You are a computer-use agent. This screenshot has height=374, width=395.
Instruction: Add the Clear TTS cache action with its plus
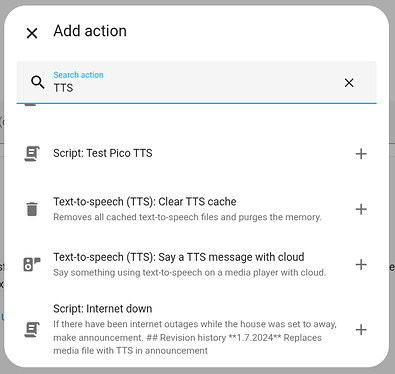361,209
